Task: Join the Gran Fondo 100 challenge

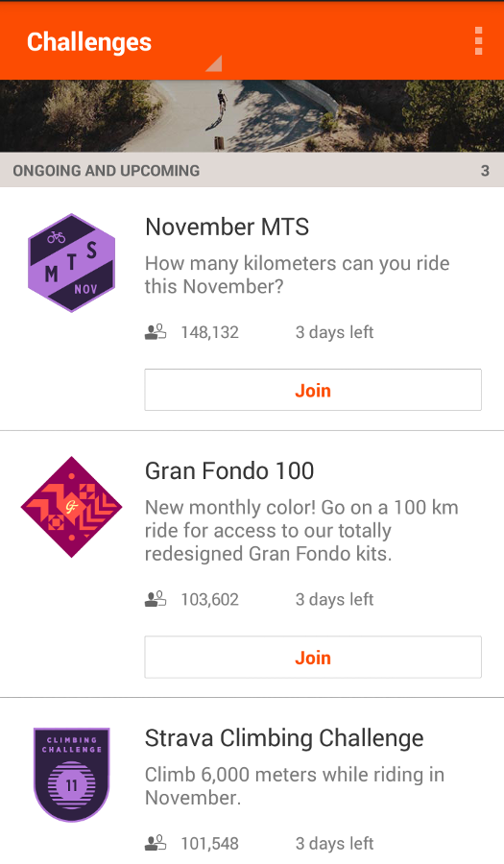Action: click(x=313, y=657)
